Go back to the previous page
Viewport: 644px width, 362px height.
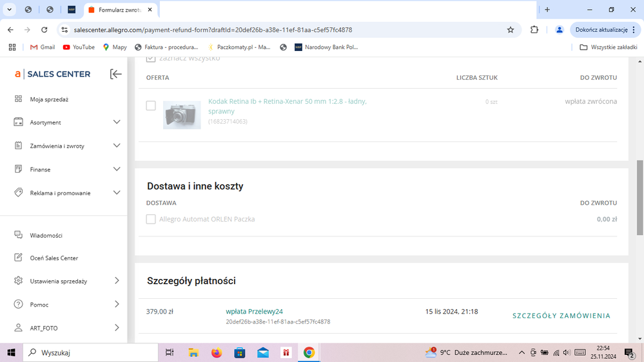coord(10,30)
